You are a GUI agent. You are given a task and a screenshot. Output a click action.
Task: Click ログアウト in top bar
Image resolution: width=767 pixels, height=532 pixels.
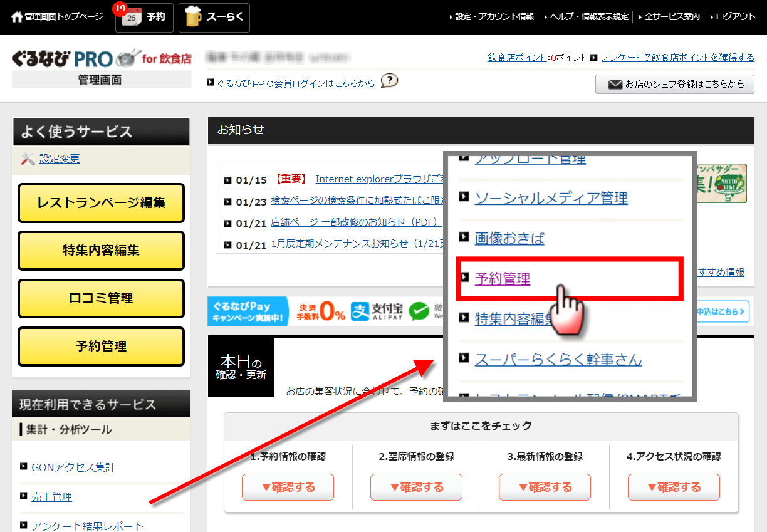[732, 17]
